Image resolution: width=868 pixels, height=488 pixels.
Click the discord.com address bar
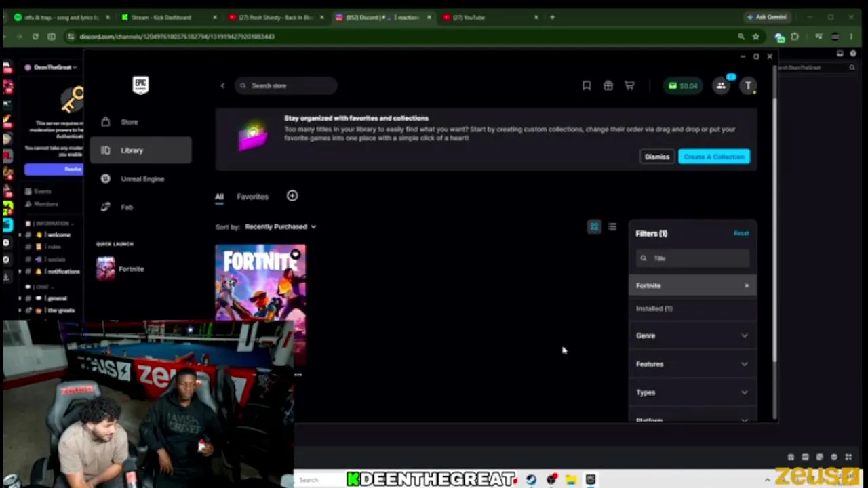pyautogui.click(x=400, y=37)
